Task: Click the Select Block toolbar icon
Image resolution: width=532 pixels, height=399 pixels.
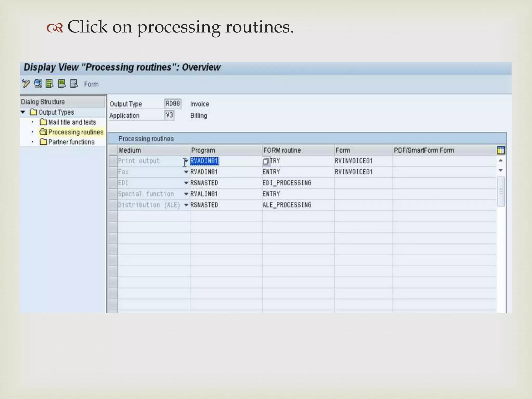Action: (x=62, y=84)
